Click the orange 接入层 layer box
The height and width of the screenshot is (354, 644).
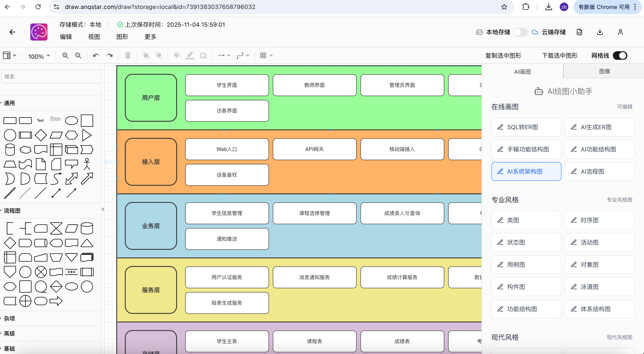coord(151,162)
